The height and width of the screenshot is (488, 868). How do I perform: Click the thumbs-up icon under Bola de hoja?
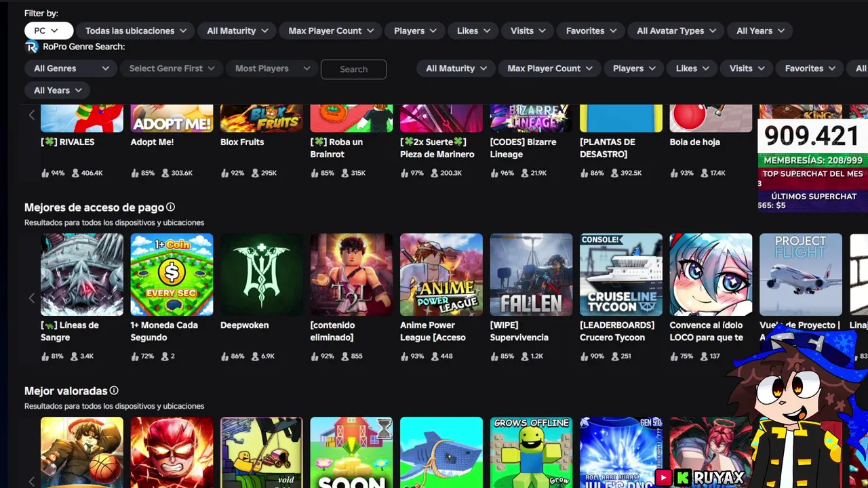point(674,173)
